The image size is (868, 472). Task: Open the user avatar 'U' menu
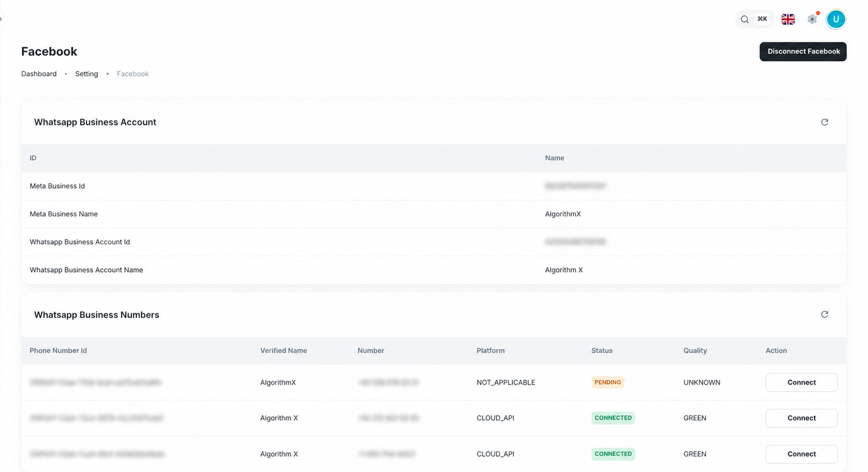point(836,19)
